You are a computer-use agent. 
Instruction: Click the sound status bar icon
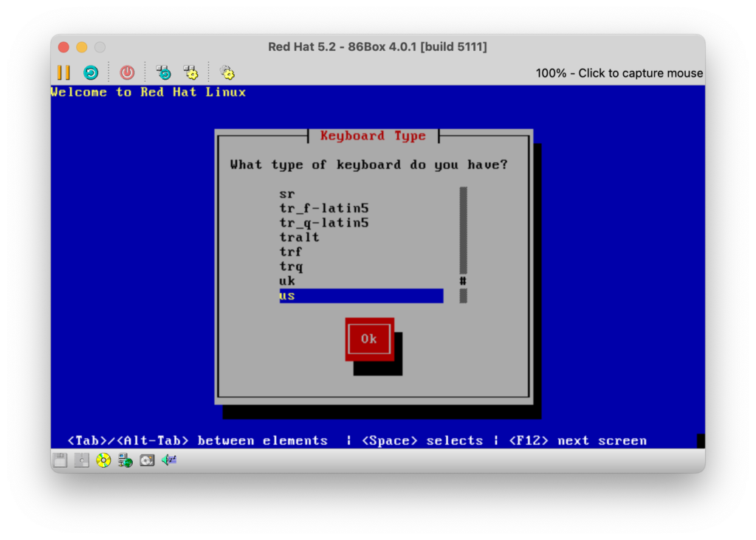tap(169, 460)
